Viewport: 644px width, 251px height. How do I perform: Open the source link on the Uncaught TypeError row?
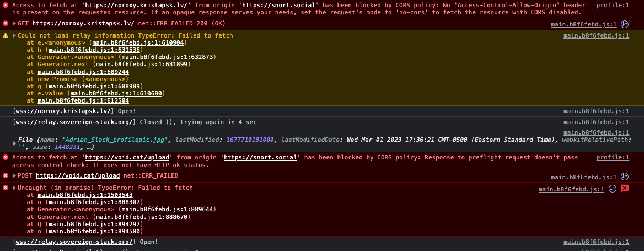pos(571,189)
